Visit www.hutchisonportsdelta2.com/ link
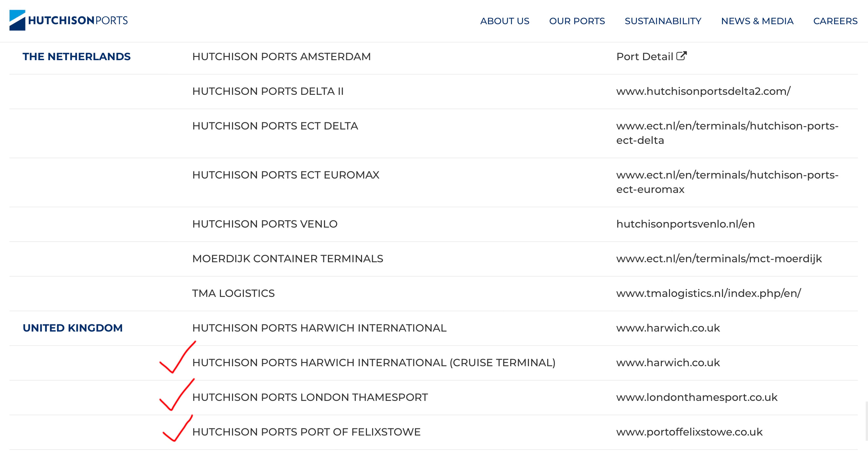868x463 pixels. point(703,91)
